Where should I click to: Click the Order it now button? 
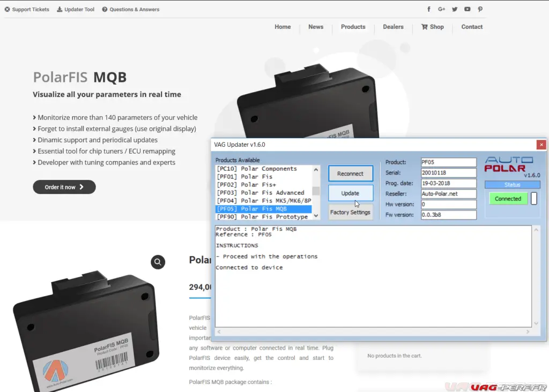coord(64,187)
